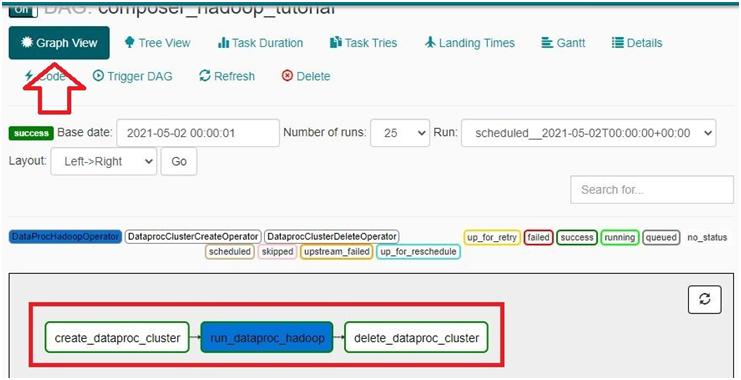This screenshot has height=380, width=741.
Task: Click the Trigger DAG play icon
Action: (98, 76)
